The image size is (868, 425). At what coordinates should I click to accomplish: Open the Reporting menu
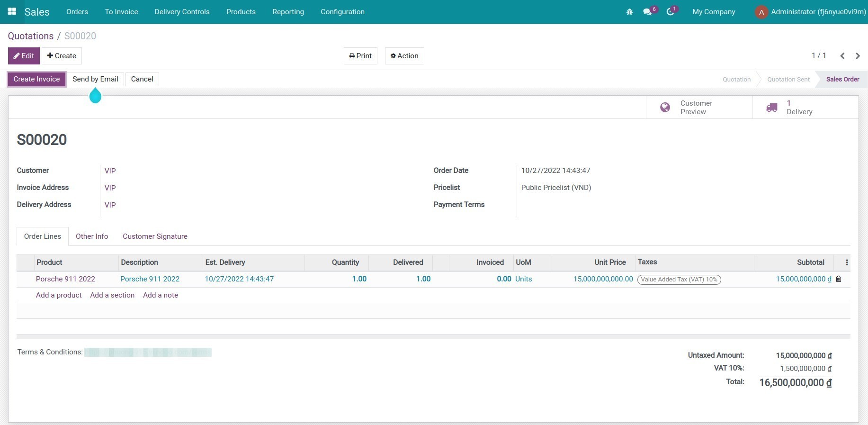tap(288, 12)
